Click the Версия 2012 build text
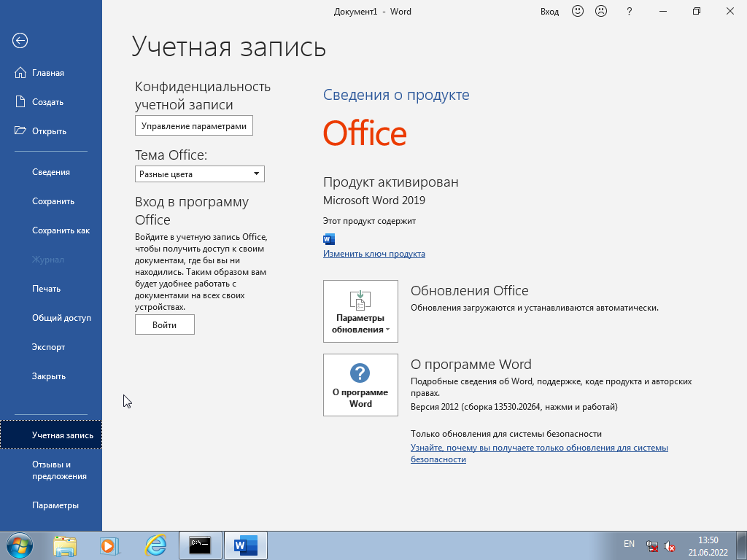The image size is (747, 560). (x=514, y=407)
